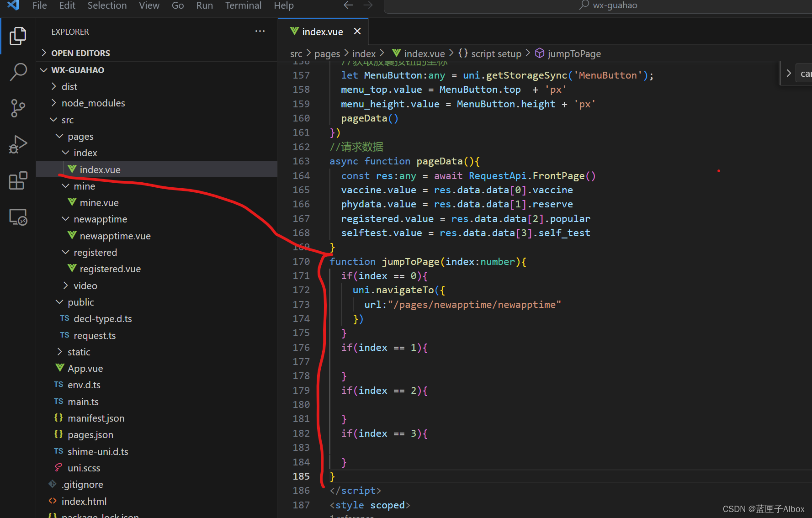Viewport: 812px width, 518px height.
Task: Click the HTML icon of index.html
Action: tap(53, 501)
